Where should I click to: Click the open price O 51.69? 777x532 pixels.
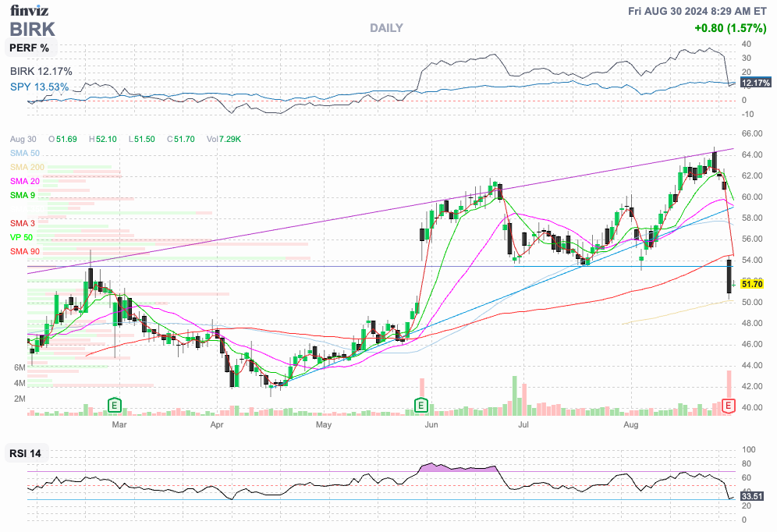[63, 139]
